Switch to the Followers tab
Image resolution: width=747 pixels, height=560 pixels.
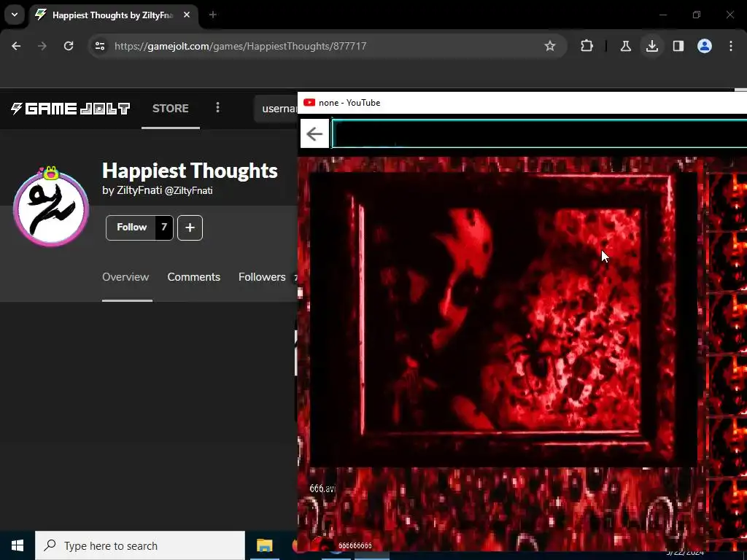[262, 277]
